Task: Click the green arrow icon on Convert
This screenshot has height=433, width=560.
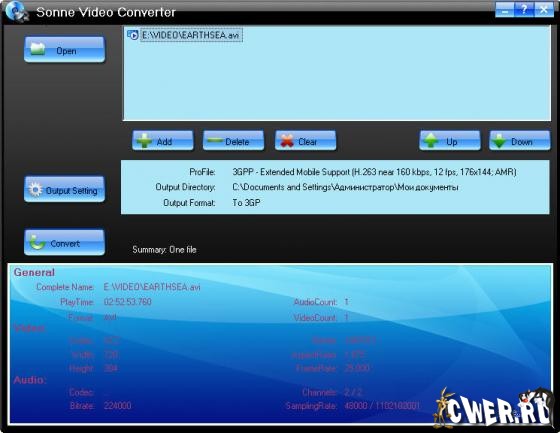Action: [37, 242]
